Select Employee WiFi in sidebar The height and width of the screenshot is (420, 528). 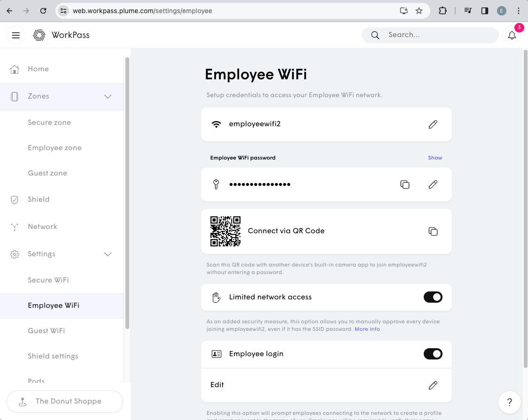click(x=62, y=305)
